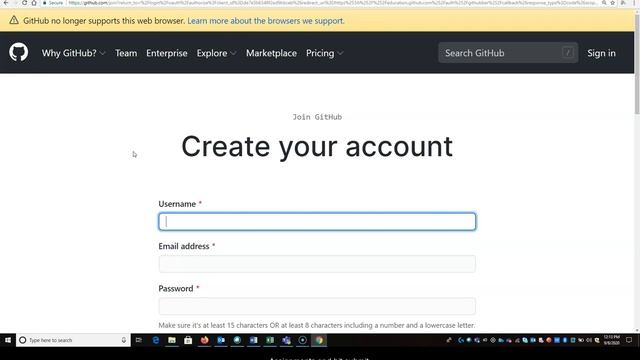Open the Windows Start menu
The image size is (640, 360).
(x=8, y=340)
